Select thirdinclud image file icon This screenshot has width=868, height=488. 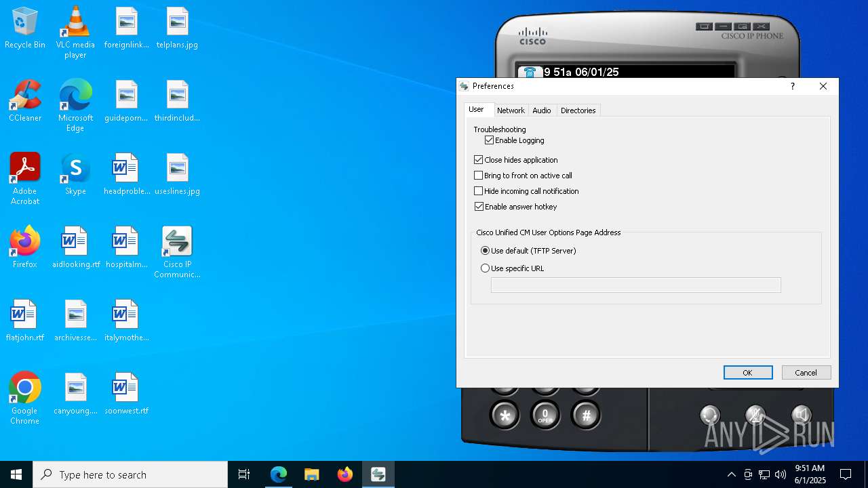pyautogui.click(x=177, y=102)
